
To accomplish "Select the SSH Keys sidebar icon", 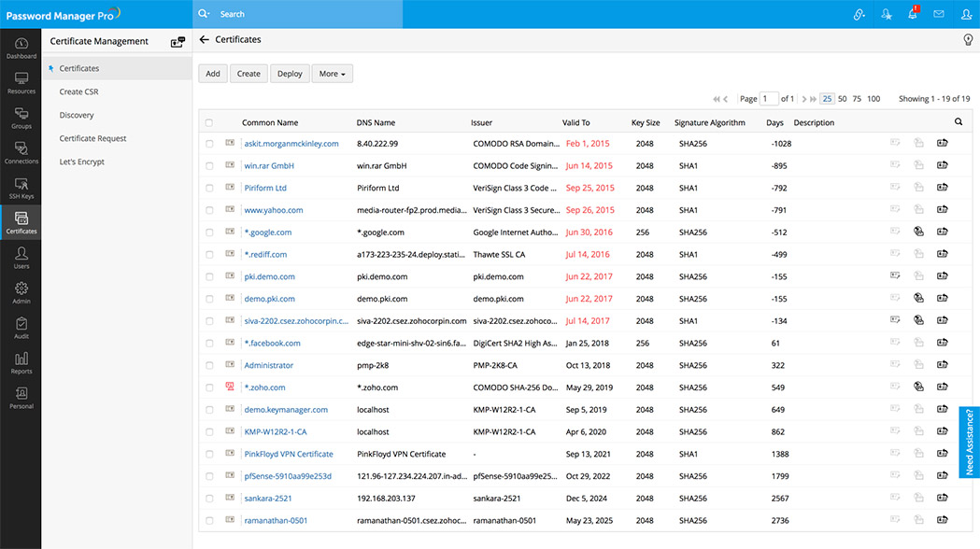I will click(21, 187).
